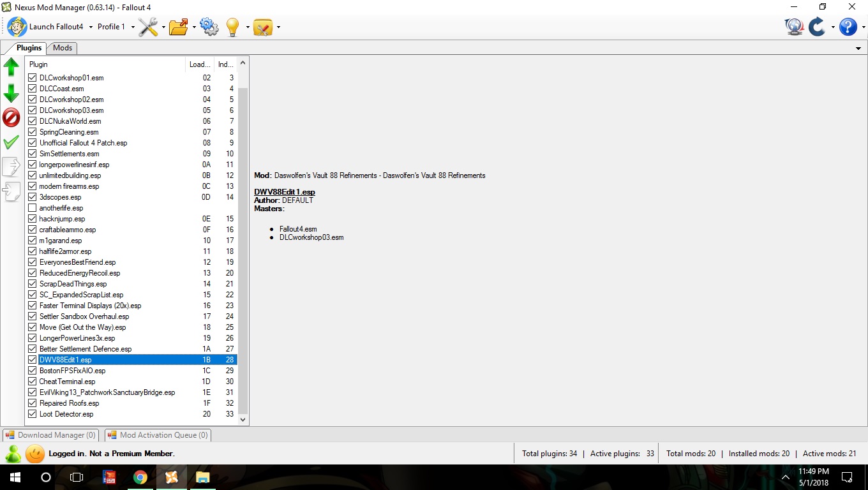868x490 pixels.
Task: Click the plugin list scrollbar thumb
Action: point(243,251)
